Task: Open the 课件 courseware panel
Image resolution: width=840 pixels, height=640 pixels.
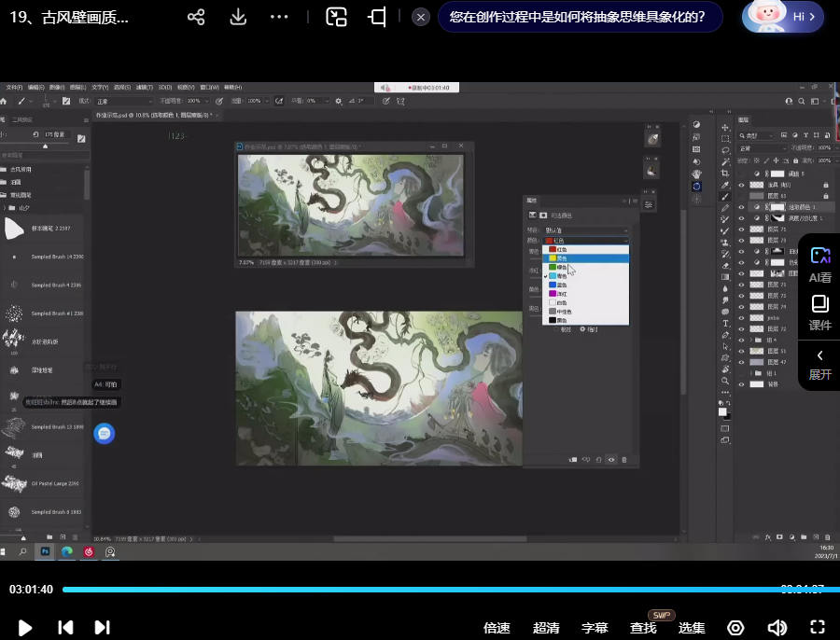Action: [x=819, y=313]
